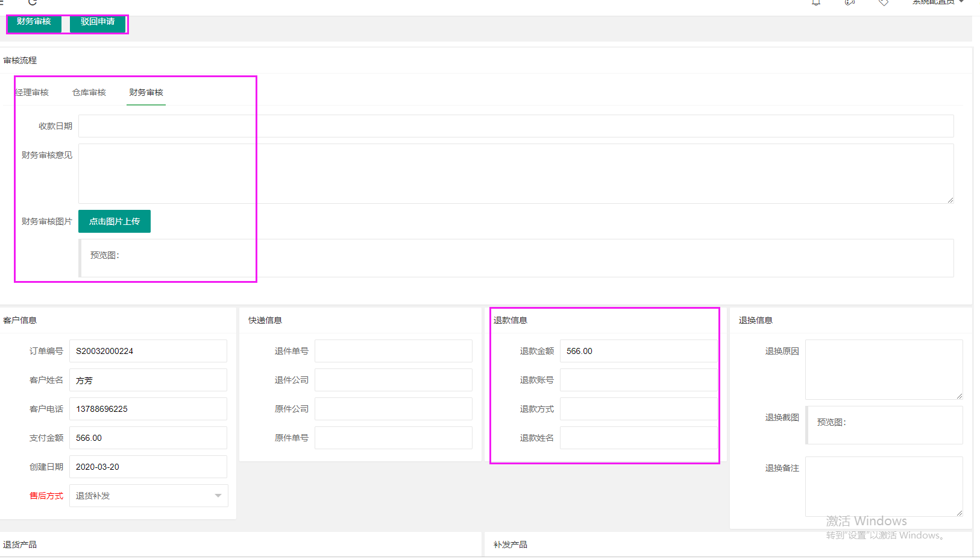The width and height of the screenshot is (980, 559).
Task: Click the '退换信息' panel heading
Action: [x=756, y=320]
